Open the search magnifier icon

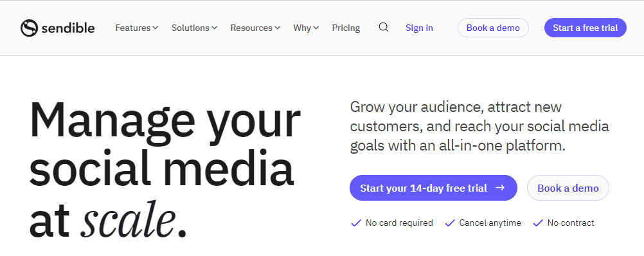(384, 28)
